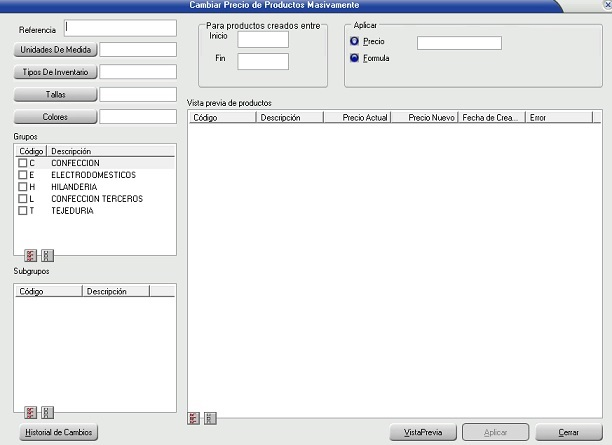Focus the Inicio date field
The width and height of the screenshot is (612, 445).
262,39
